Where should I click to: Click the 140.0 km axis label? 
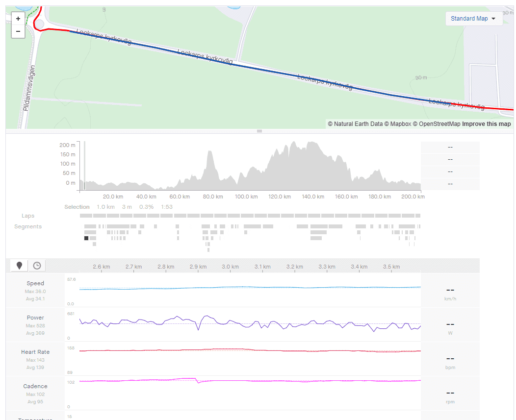(x=313, y=197)
